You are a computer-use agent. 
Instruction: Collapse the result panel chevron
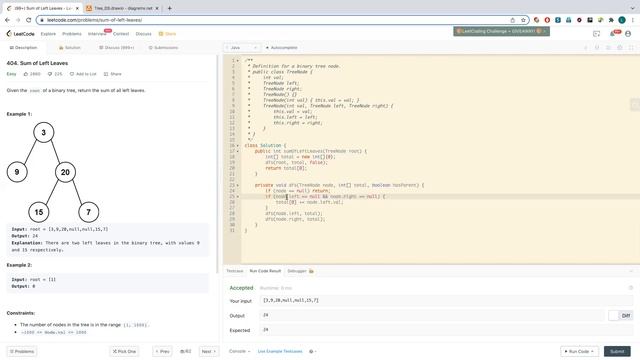pyautogui.click(x=631, y=271)
